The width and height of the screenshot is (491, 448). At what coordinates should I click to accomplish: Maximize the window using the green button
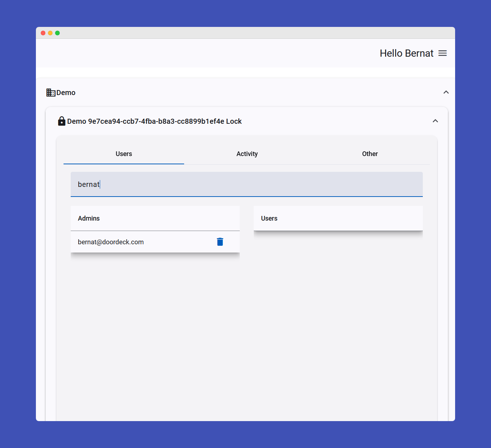[57, 33]
